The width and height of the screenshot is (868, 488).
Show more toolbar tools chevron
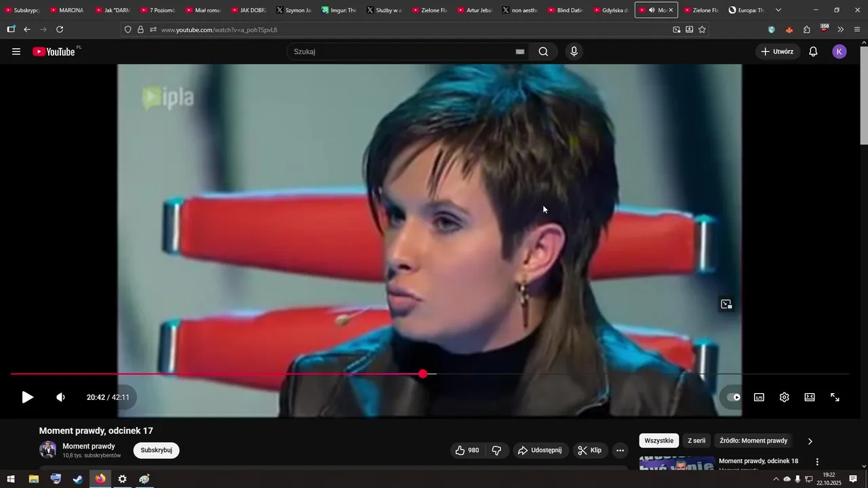point(841,30)
